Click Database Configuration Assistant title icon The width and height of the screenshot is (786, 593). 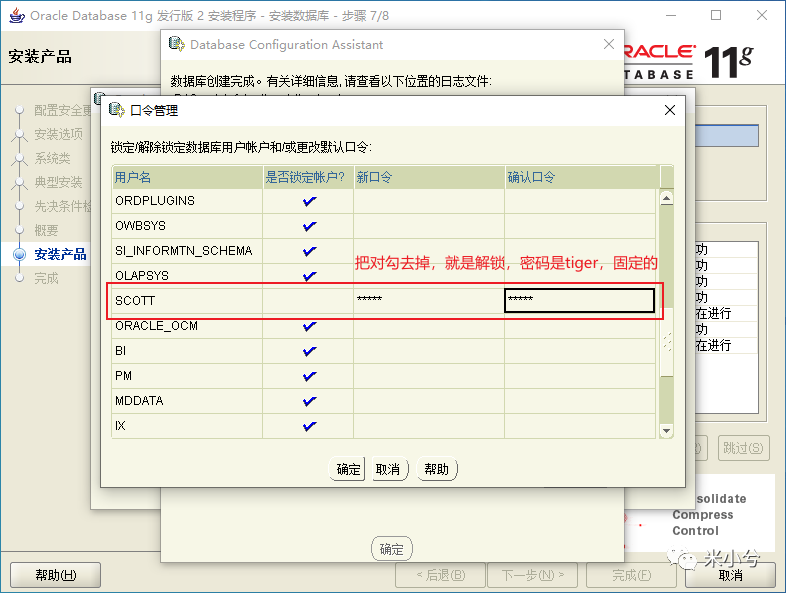click(x=176, y=44)
